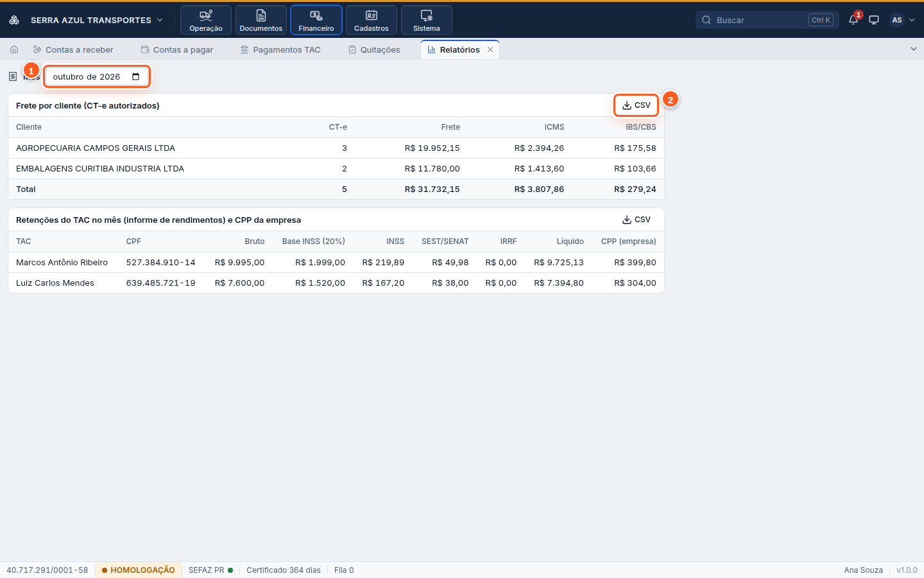
Task: Select the Financeiro module
Action: (x=316, y=20)
